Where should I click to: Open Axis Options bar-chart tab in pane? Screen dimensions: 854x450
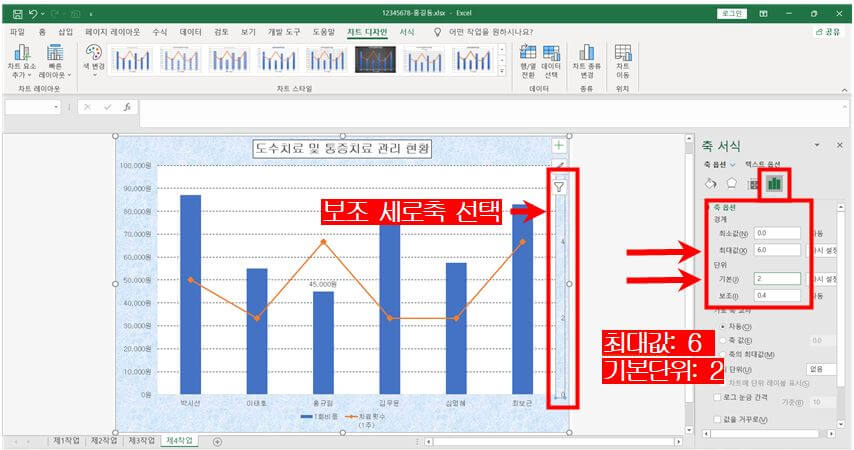click(x=774, y=184)
